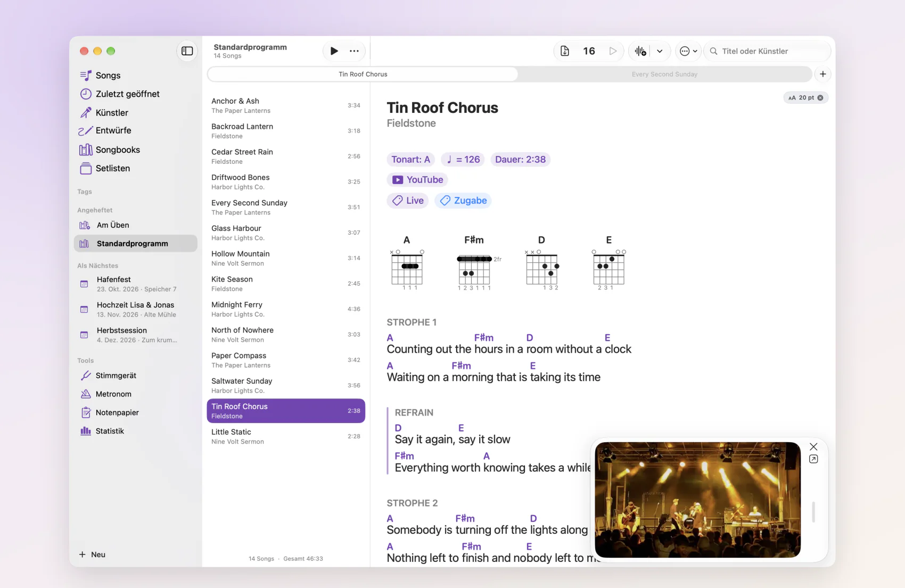
Task: Open Künstler section
Action: pos(136,113)
